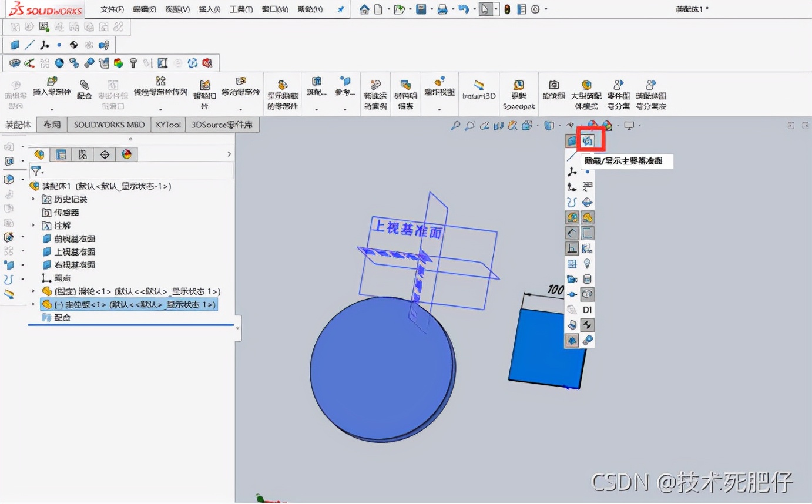Open the 工具(T) menu
The image size is (812, 504).
(240, 9)
